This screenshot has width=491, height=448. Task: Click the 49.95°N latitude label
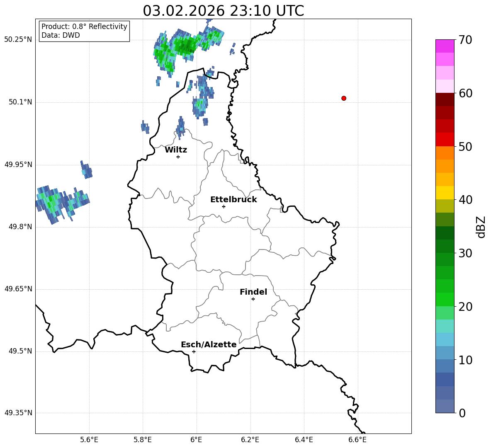point(18,165)
